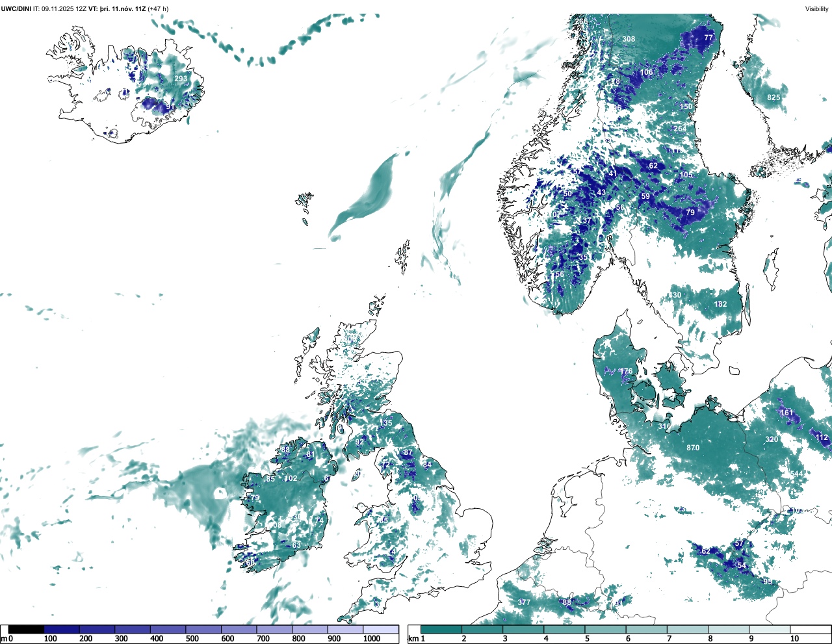The height and width of the screenshot is (644, 832).
Task: Click the '10' tick label on kilometre scale
Action: coord(794,639)
